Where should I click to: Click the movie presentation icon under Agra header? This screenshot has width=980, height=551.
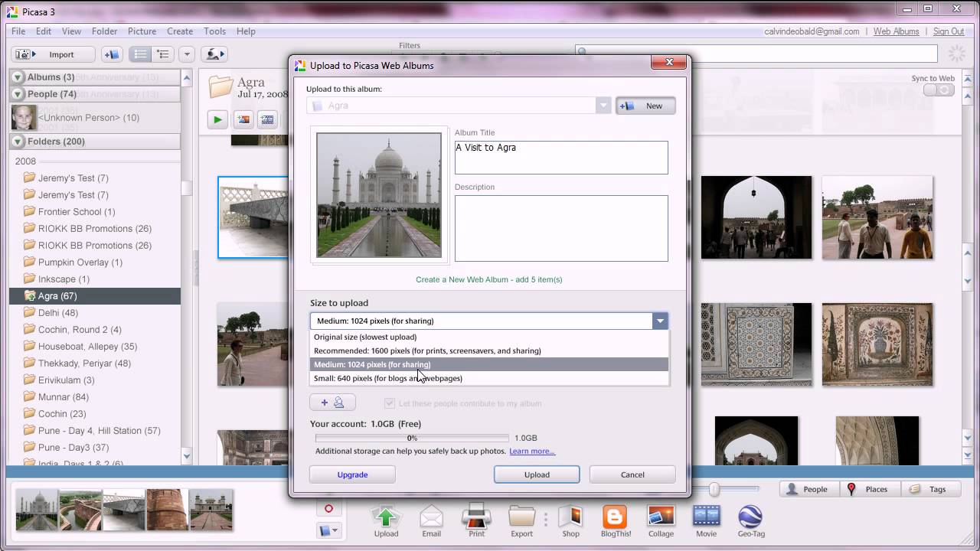pyautogui.click(x=267, y=119)
